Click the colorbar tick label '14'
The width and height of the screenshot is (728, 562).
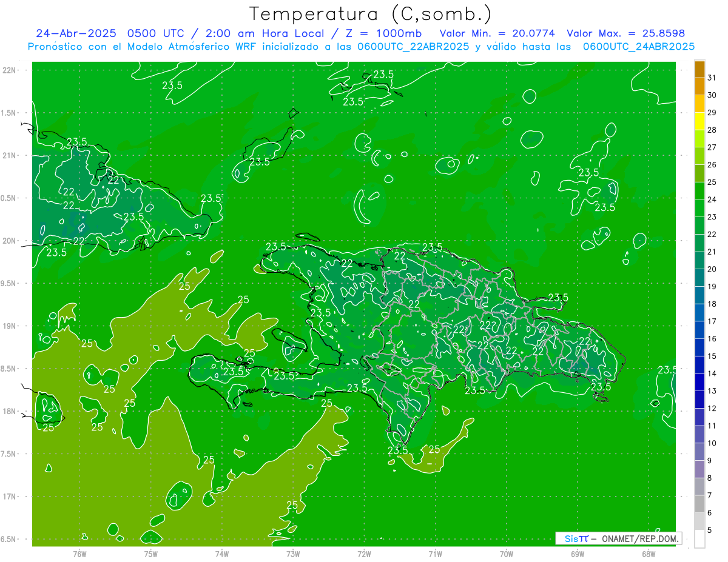(x=712, y=374)
